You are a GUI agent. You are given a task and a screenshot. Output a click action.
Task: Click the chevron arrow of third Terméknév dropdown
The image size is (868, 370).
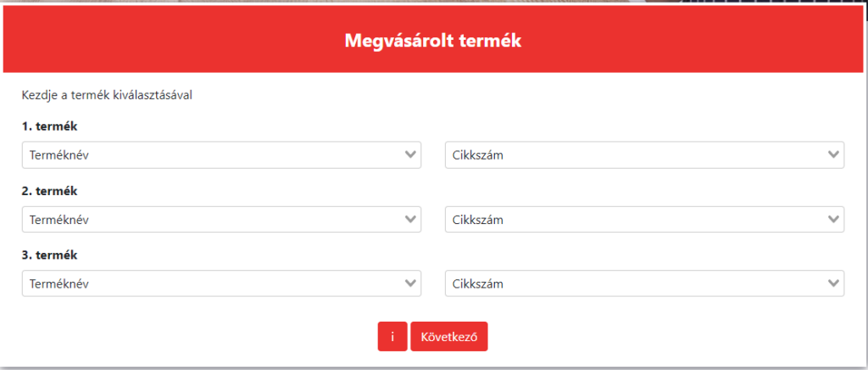(411, 283)
